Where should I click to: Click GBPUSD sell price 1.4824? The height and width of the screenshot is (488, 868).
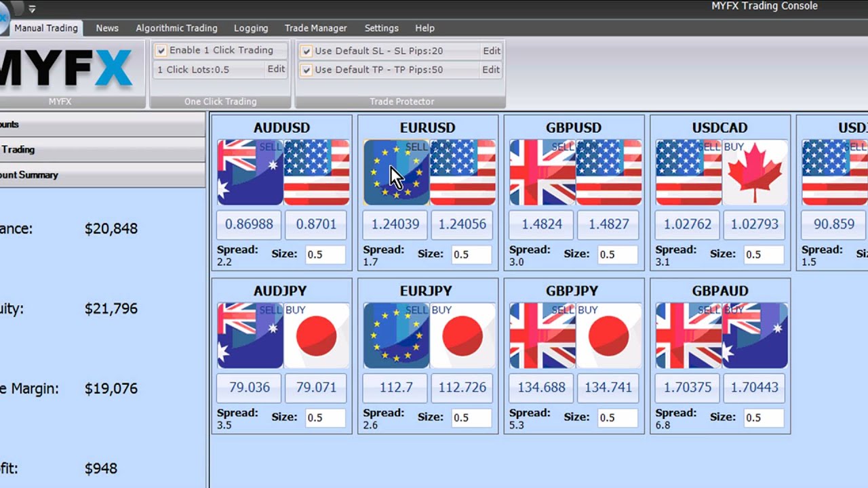pos(542,224)
